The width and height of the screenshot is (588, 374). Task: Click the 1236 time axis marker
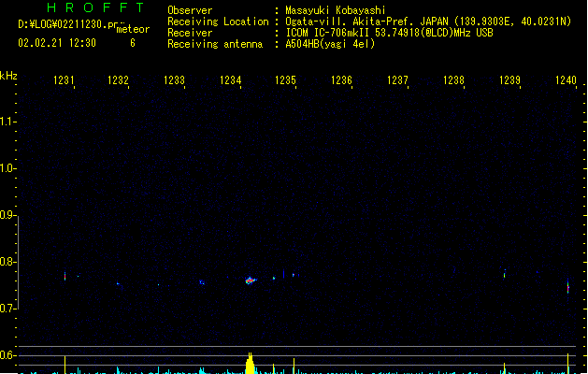pos(341,80)
